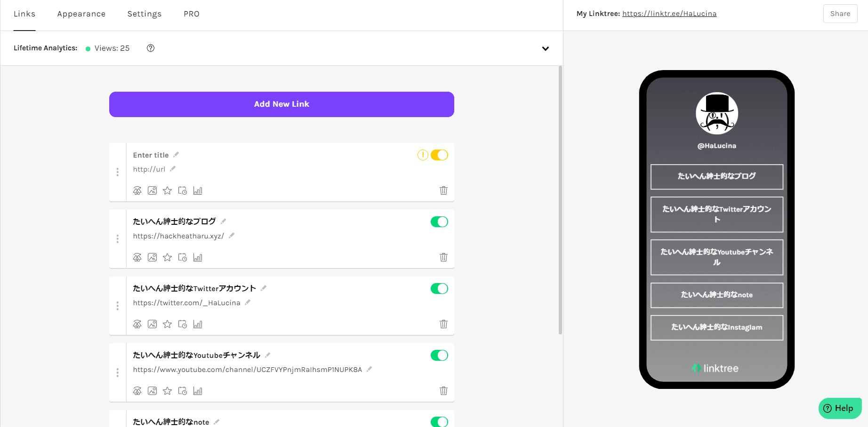868x427 pixels.
Task: Click the pencil next to the Twitterアカウント title
Action: click(x=264, y=288)
